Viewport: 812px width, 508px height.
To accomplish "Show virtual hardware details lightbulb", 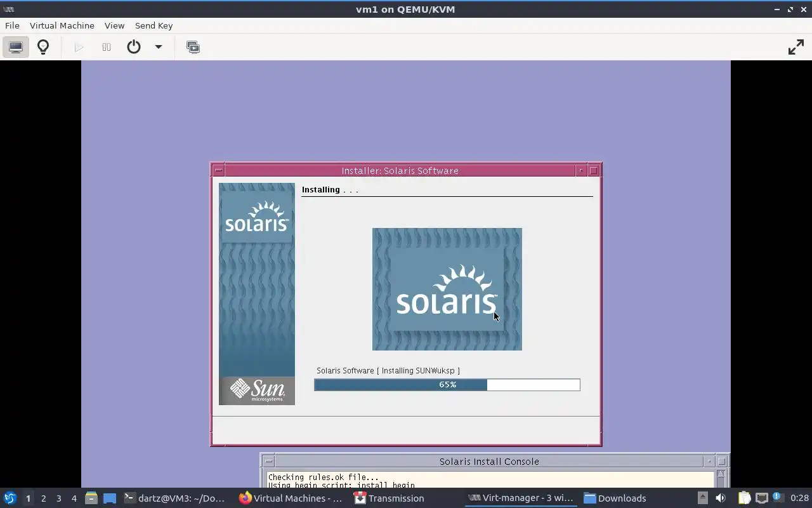I will pos(43,47).
